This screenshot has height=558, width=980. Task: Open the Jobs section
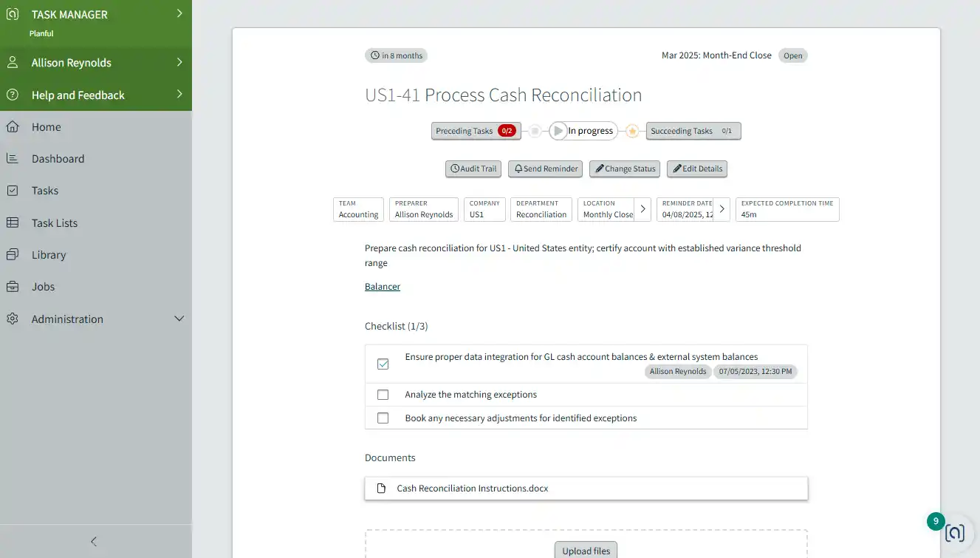43,286
